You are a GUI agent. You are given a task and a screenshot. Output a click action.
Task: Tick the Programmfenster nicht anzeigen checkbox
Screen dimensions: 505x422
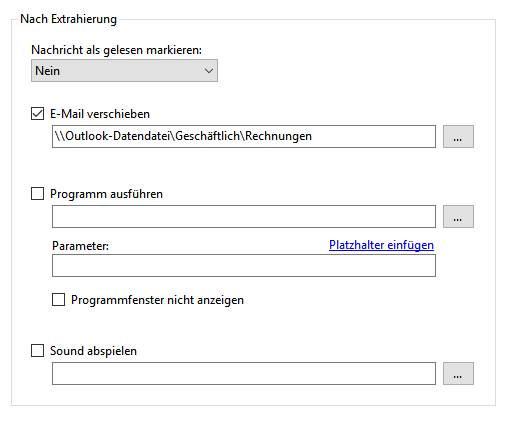click(58, 300)
